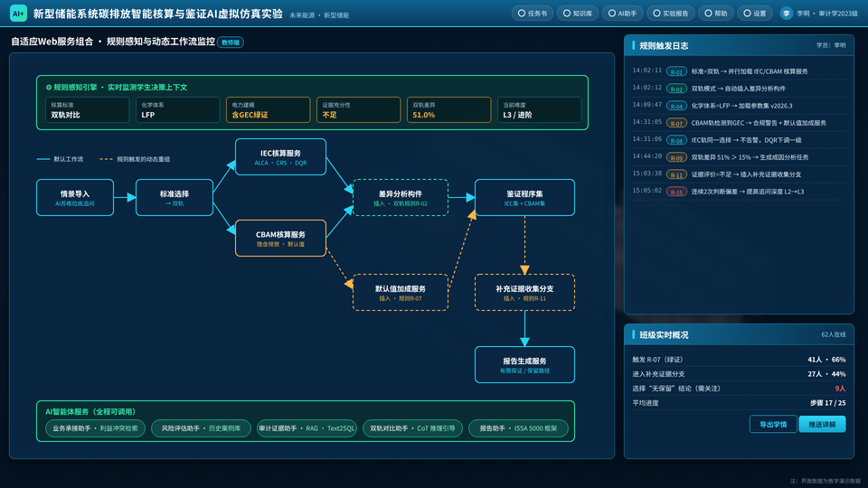This screenshot has width=868, height=488.
Task: Select the 当前难度 L3 / 进阶 card
Action: click(539, 109)
